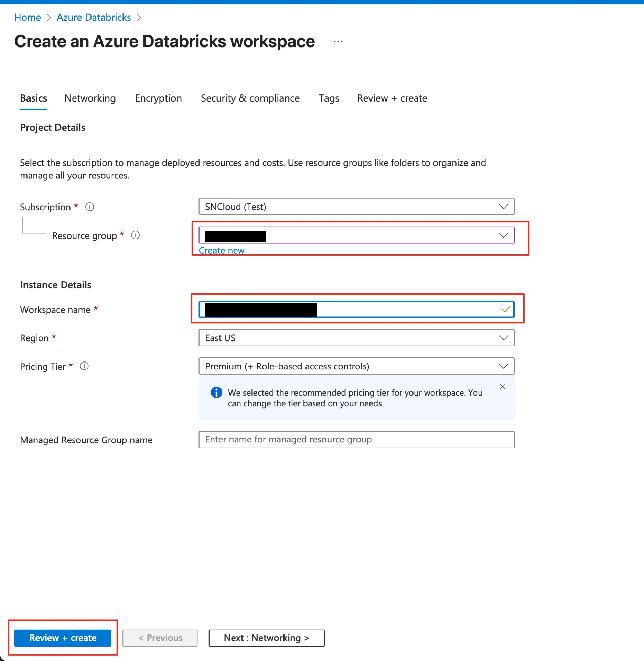Click the Subscription info icon
644x661 pixels.
(x=89, y=207)
